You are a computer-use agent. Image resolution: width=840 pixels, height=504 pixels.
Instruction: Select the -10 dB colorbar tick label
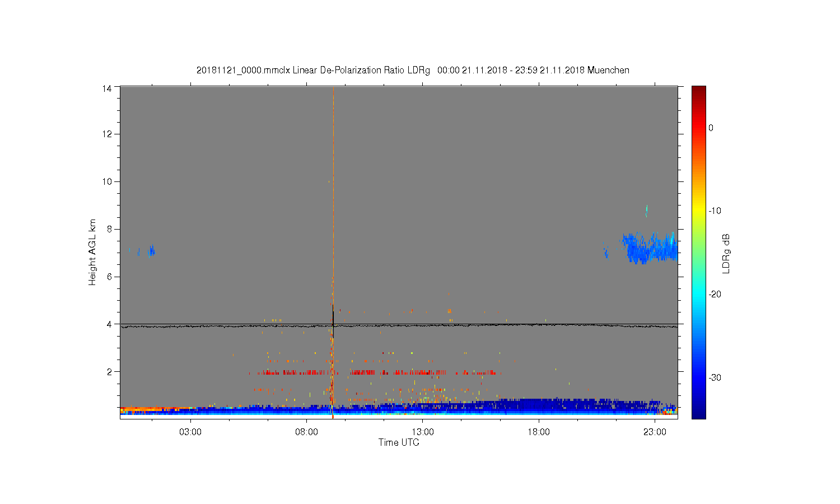[x=715, y=211]
